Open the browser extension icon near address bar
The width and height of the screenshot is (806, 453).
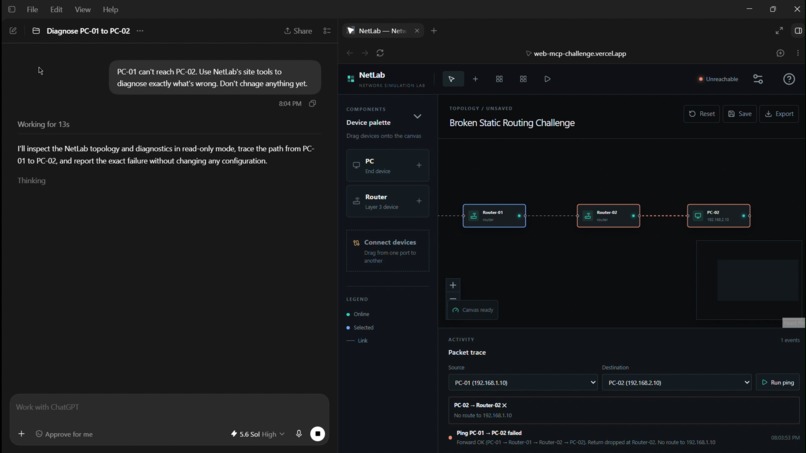click(780, 53)
